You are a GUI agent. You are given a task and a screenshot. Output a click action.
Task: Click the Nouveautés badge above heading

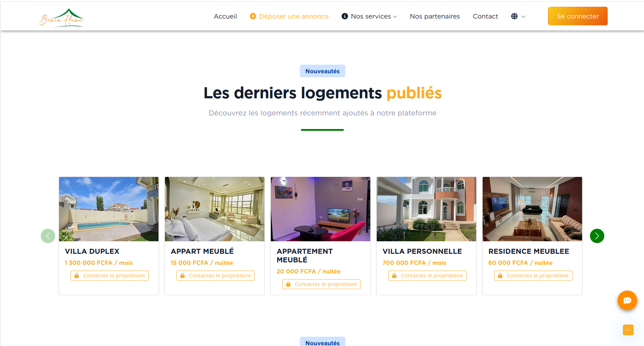(322, 71)
